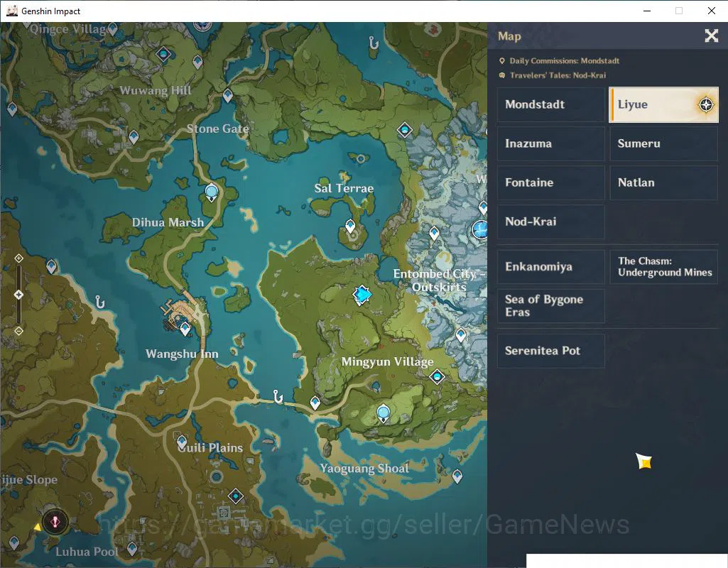Open the domain northeast of Sal Terrae

(x=405, y=130)
